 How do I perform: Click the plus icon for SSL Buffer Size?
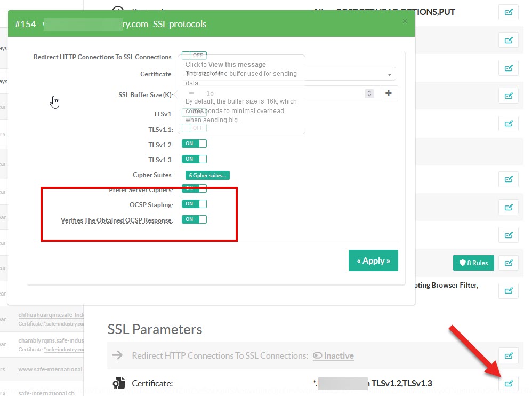point(388,93)
